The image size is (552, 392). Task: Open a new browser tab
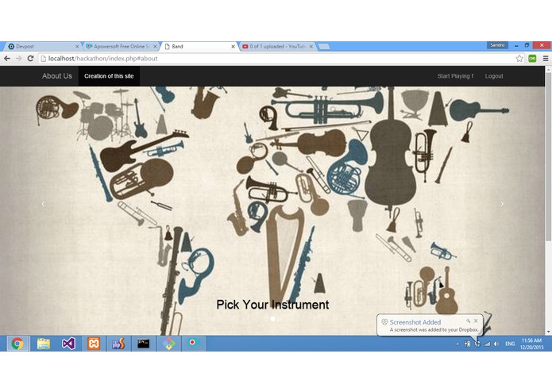coord(324,46)
